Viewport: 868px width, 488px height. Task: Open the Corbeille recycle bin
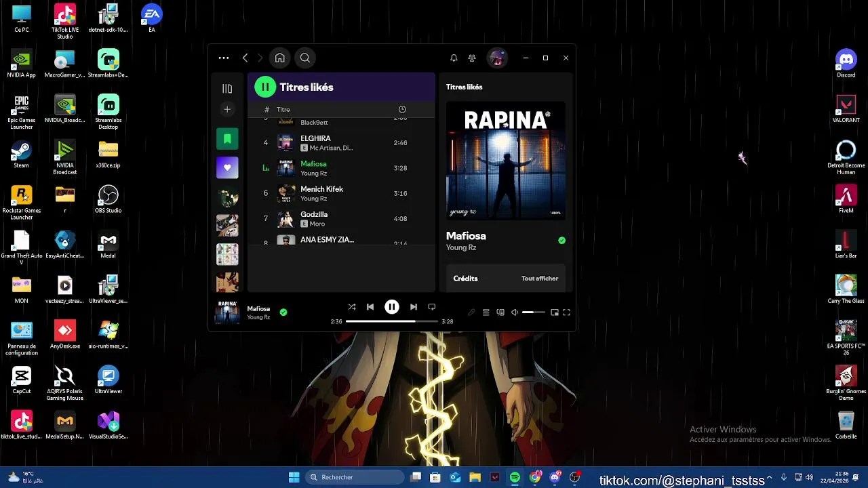click(x=846, y=426)
